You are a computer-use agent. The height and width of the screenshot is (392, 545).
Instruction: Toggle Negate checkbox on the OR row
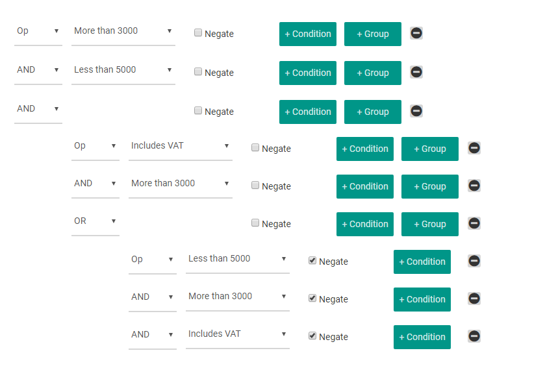(255, 223)
